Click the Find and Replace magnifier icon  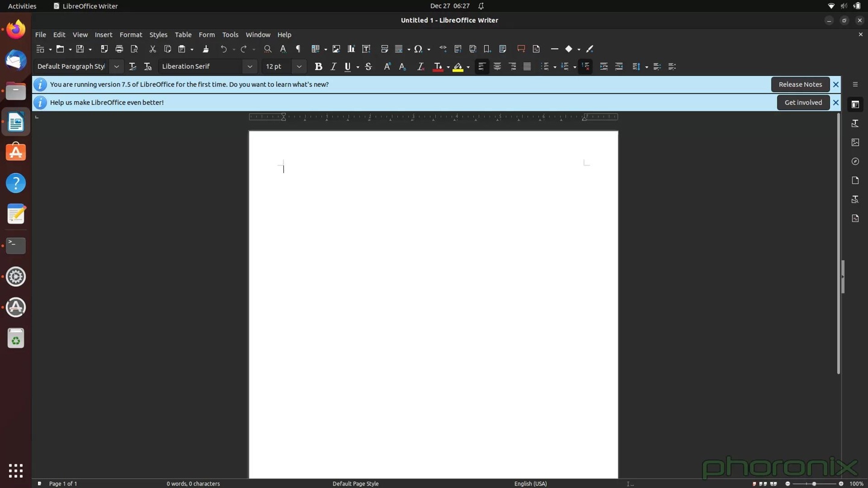[x=268, y=49]
